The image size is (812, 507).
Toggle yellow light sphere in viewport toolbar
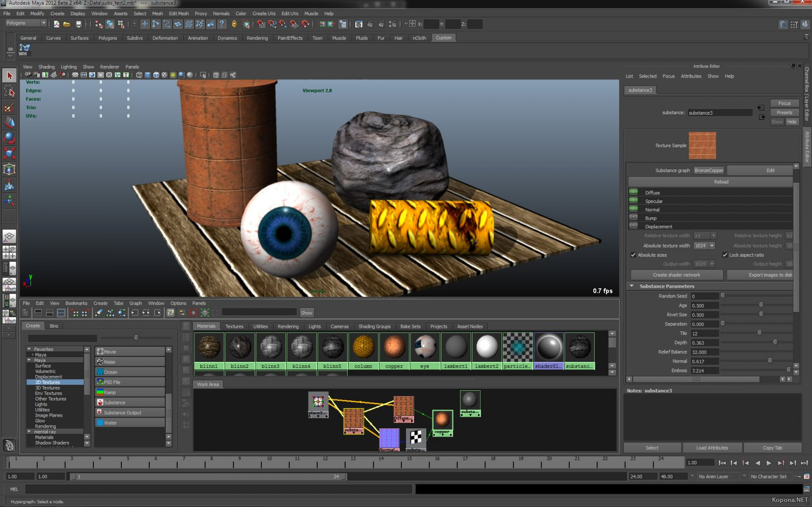(x=173, y=75)
